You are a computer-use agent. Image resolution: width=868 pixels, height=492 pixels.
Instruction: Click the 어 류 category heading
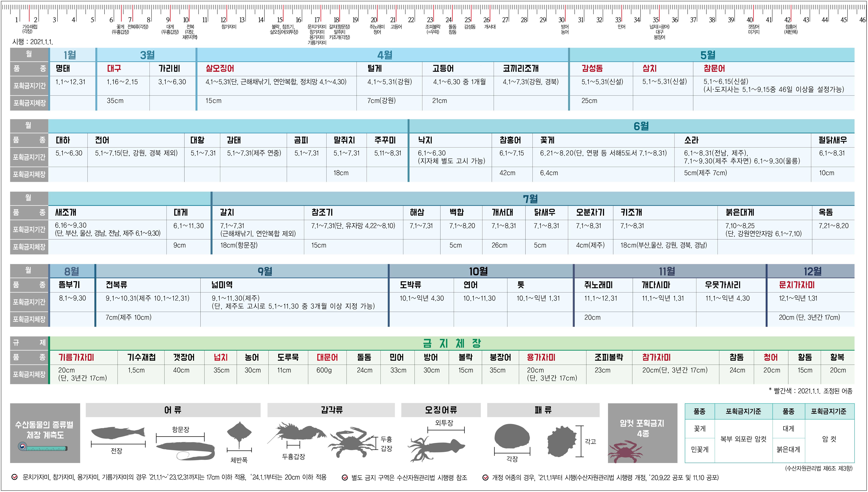pos(173,410)
